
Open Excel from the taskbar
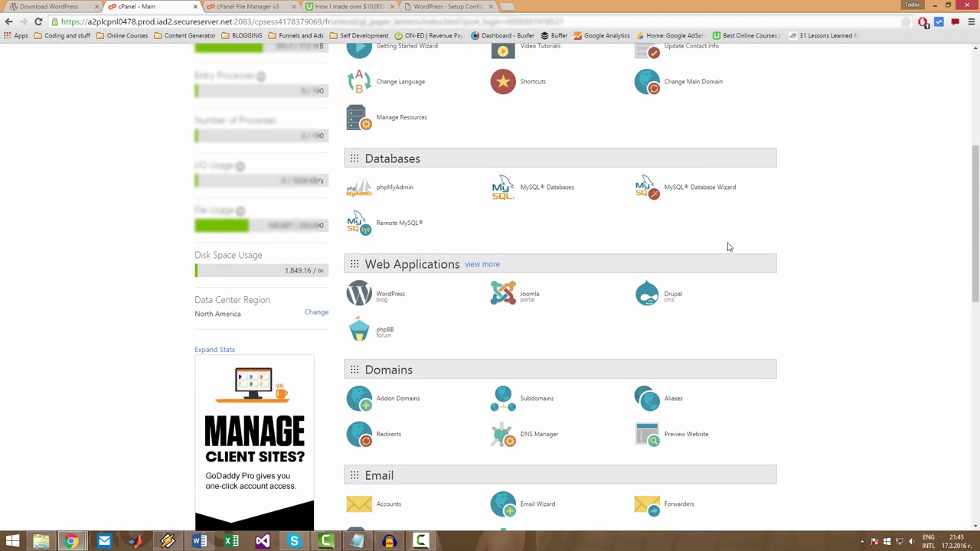230,541
